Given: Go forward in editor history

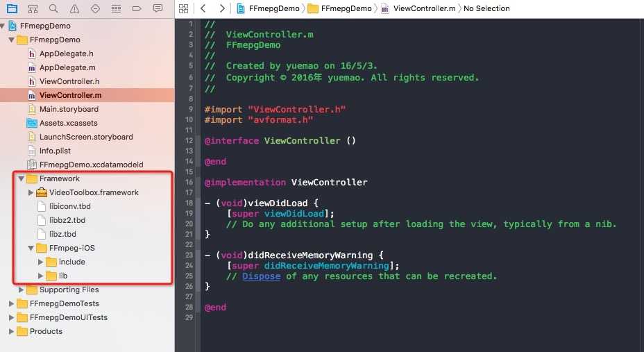Looking at the screenshot, I should 222,8.
